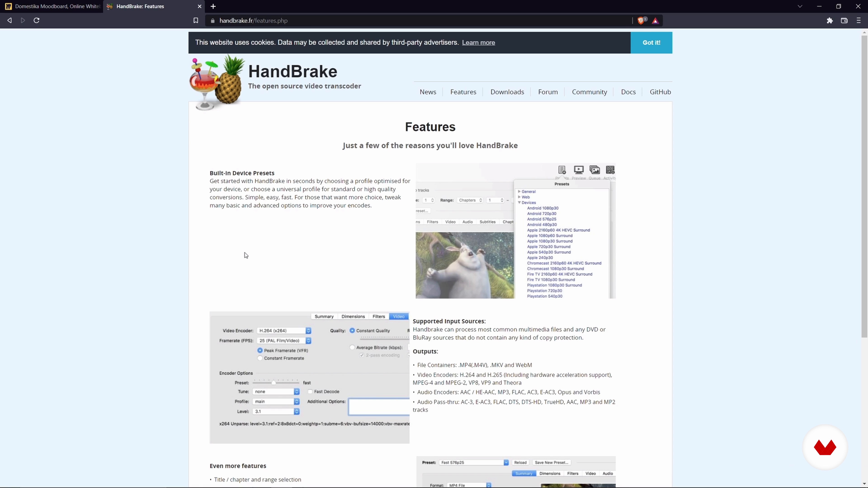
Task: Select Constant Quality radio button
Action: [x=352, y=331]
